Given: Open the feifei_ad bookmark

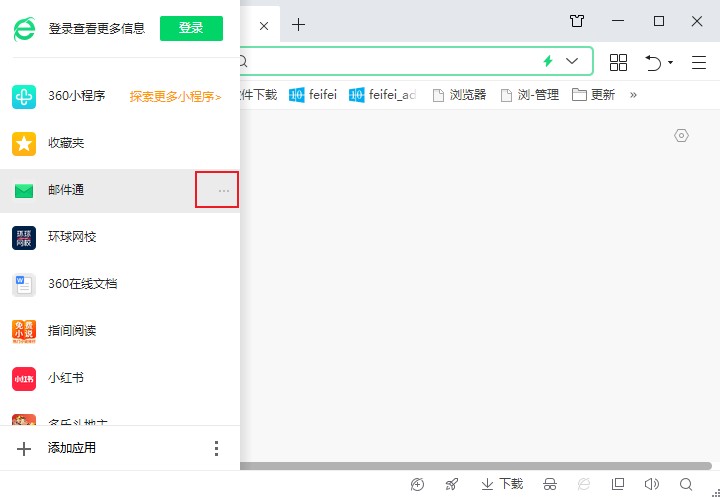Looking at the screenshot, I should [x=382, y=95].
